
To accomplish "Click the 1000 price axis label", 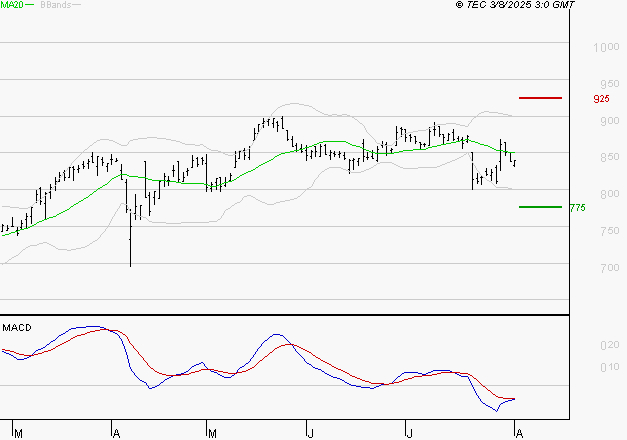I will [x=606, y=47].
